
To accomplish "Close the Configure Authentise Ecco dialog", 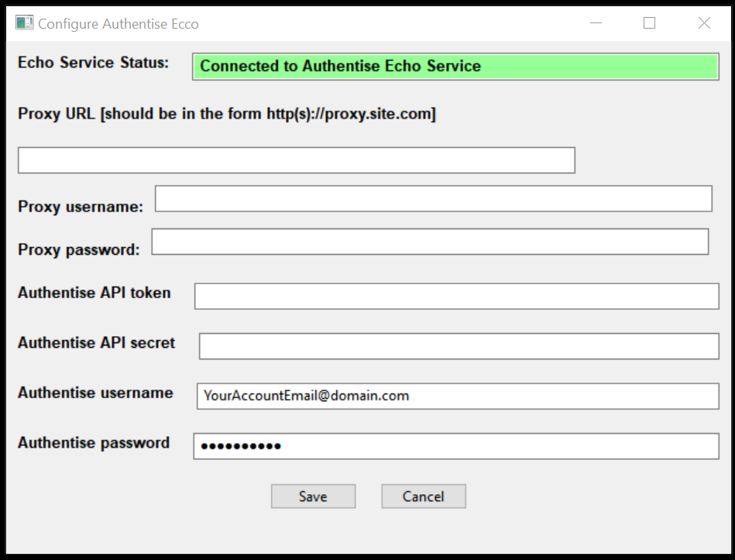I will 704,23.
